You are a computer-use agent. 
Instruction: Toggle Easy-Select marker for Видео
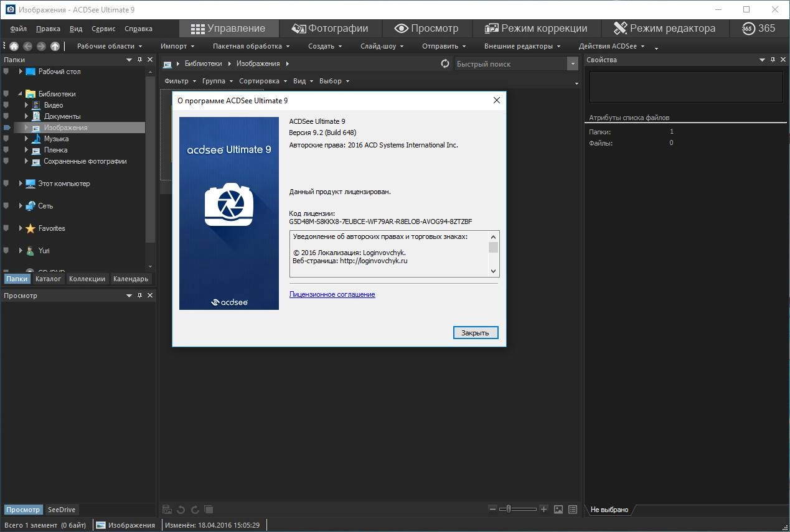pos(7,105)
